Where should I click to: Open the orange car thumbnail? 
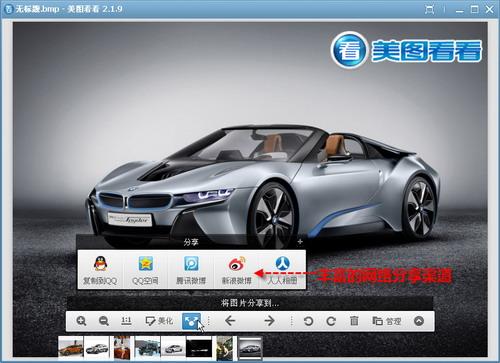pos(71,348)
